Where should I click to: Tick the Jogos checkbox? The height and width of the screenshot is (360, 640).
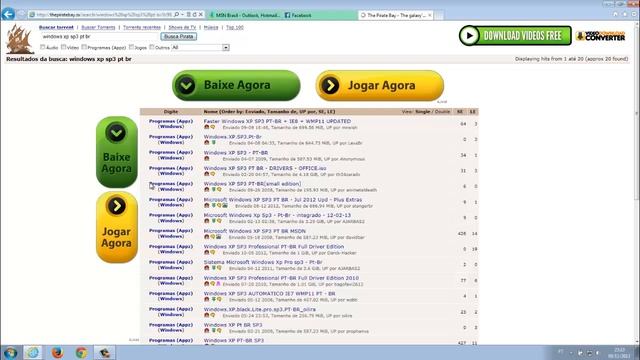[131, 47]
